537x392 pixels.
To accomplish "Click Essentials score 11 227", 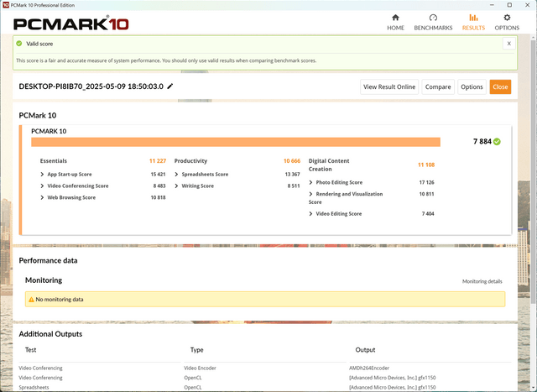I will (x=158, y=161).
